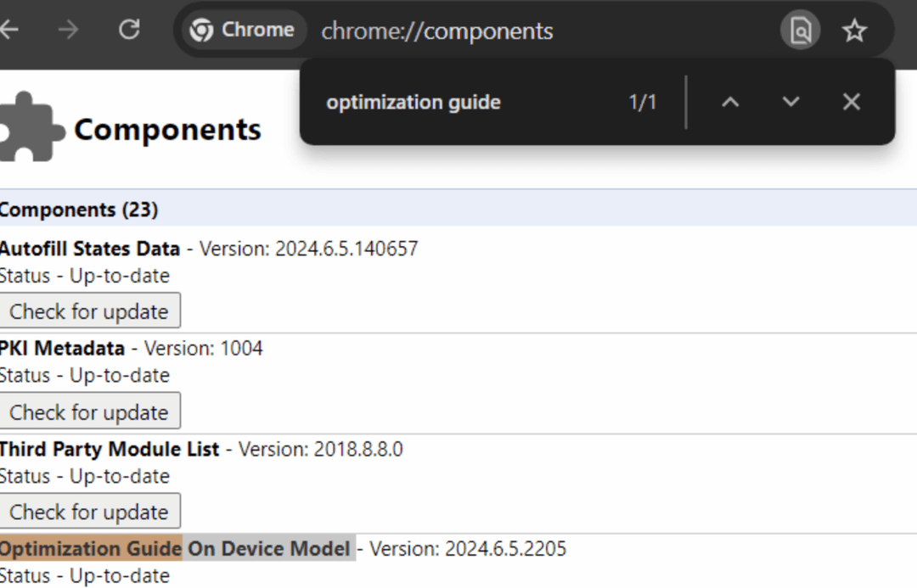Click the browser back arrow
Screen dimensions: 917x588
click(8, 29)
